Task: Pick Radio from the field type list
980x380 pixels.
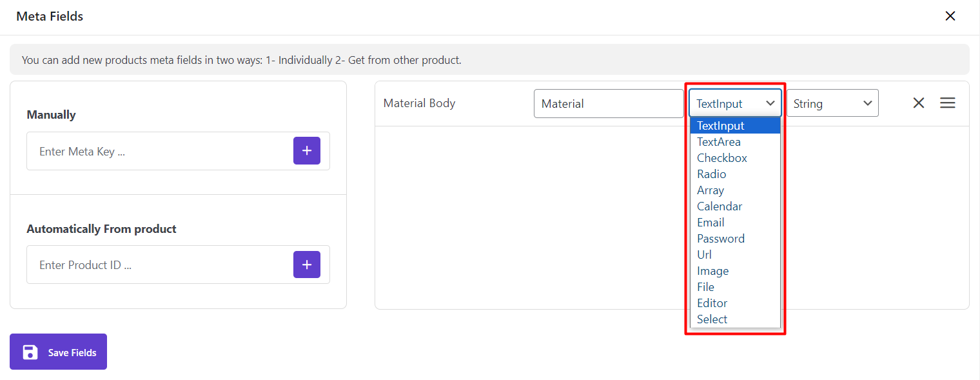Action: click(x=712, y=174)
